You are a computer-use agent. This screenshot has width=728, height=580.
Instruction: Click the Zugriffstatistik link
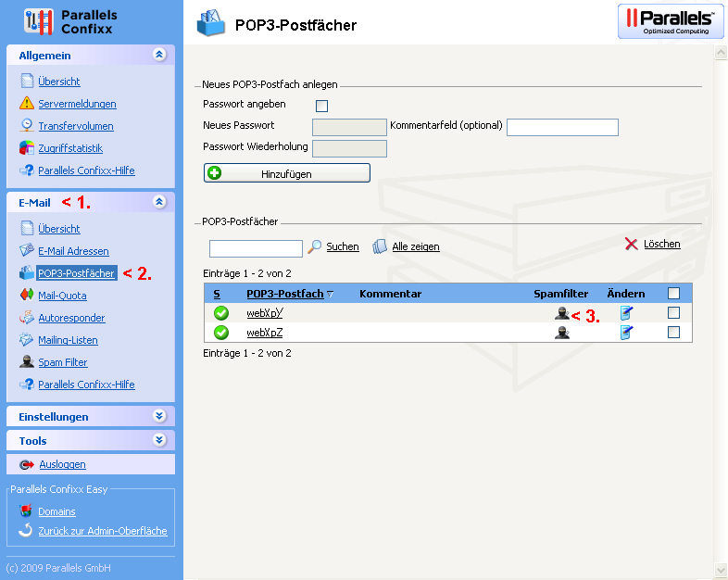70,148
